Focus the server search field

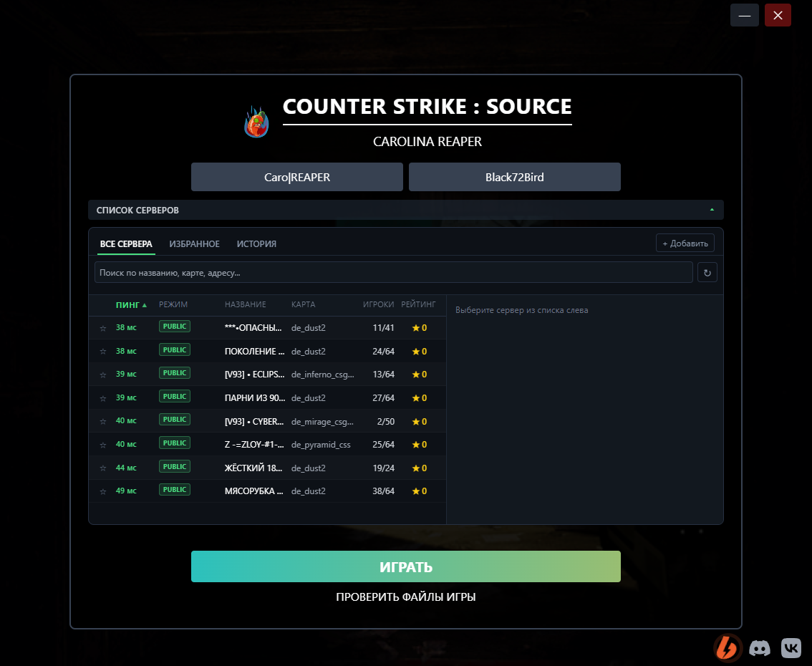click(x=394, y=272)
